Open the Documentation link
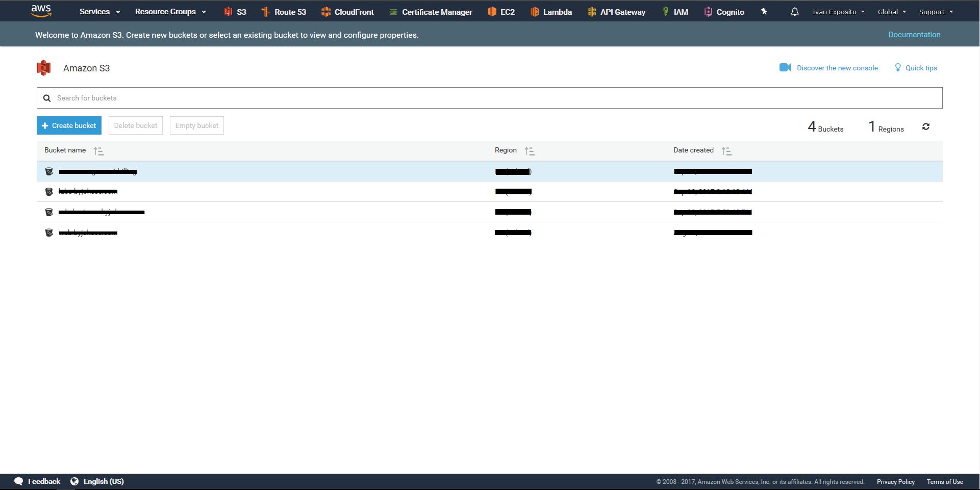980x490 pixels. [914, 35]
